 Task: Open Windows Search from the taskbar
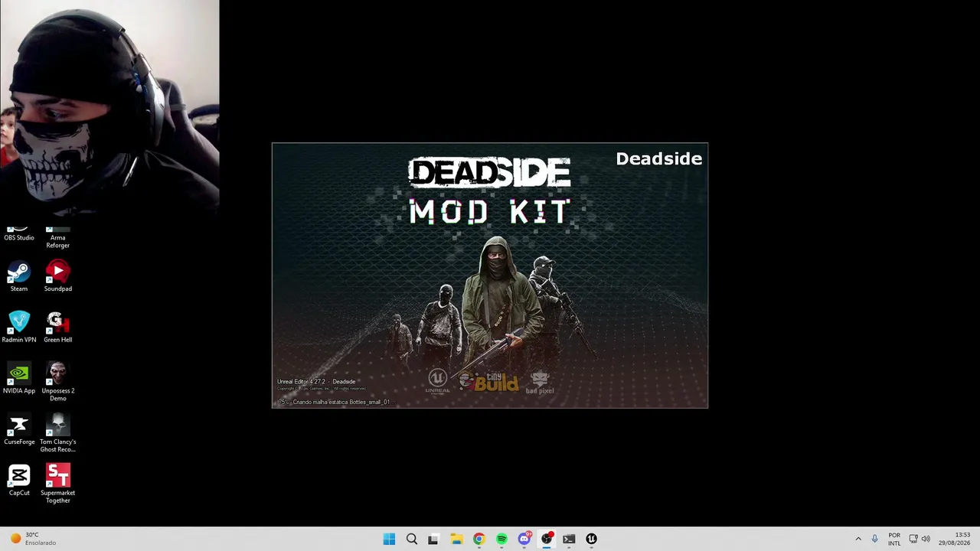412,539
